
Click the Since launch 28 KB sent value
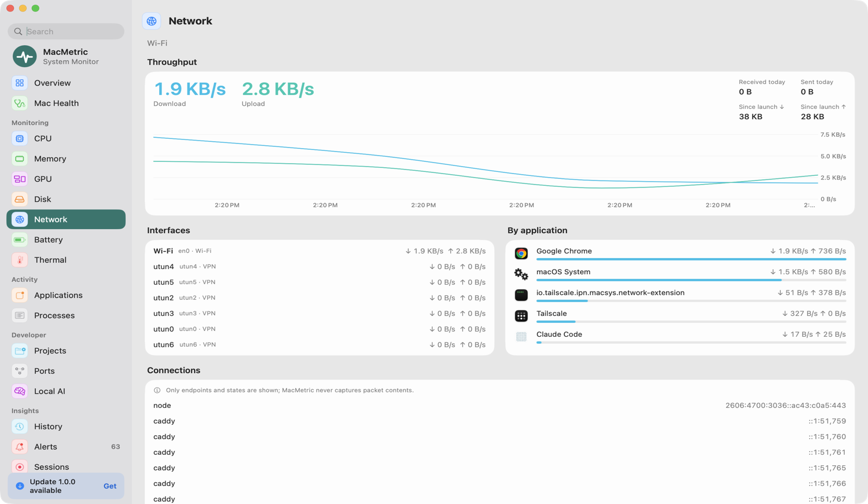pyautogui.click(x=812, y=117)
